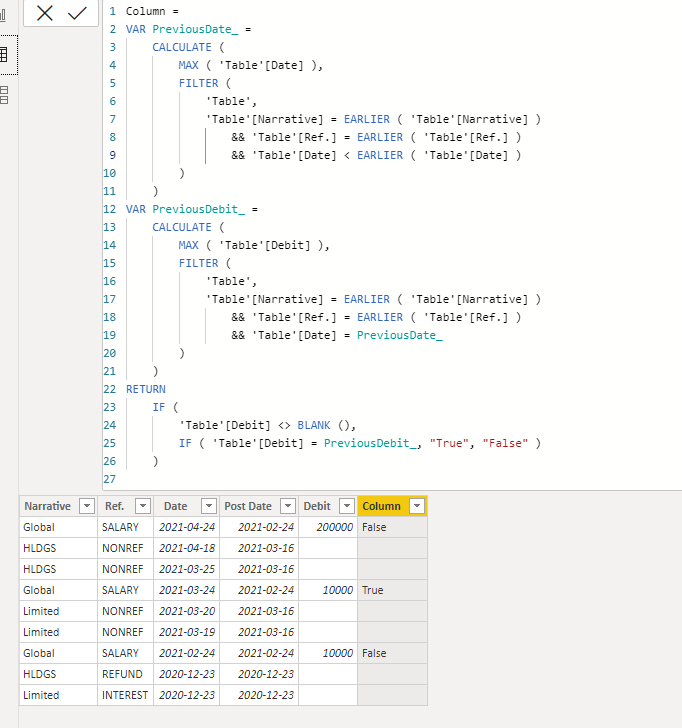Open Report view icon in sidebar

pyautogui.click(x=3, y=15)
